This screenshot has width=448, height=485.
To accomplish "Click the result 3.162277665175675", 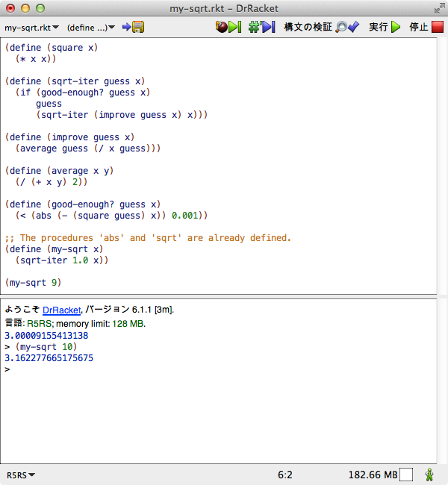I will pos(49,358).
